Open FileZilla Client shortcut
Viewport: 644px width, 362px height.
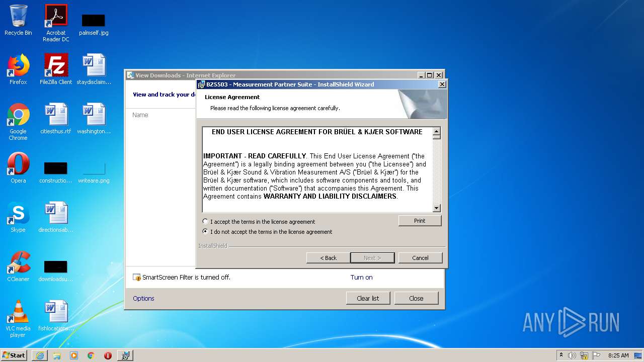(x=56, y=69)
